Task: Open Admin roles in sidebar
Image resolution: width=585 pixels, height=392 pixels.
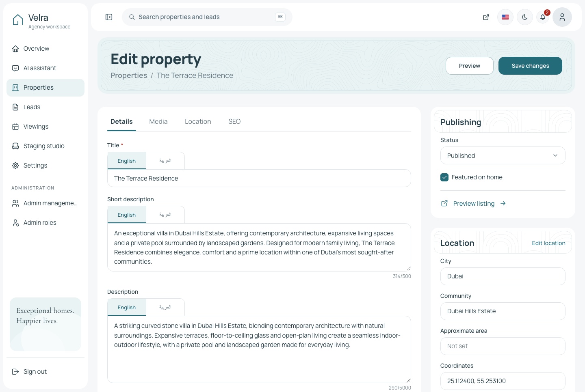Action: (x=45, y=223)
